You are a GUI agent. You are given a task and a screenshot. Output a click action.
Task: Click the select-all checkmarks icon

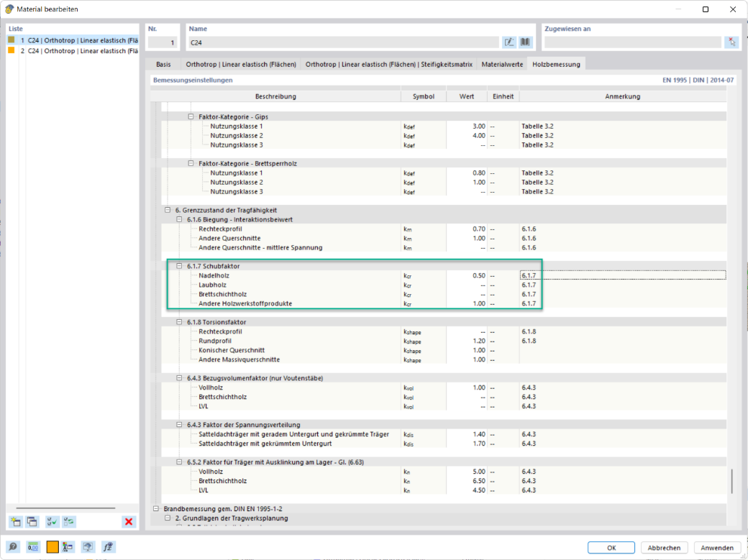pyautogui.click(x=52, y=521)
